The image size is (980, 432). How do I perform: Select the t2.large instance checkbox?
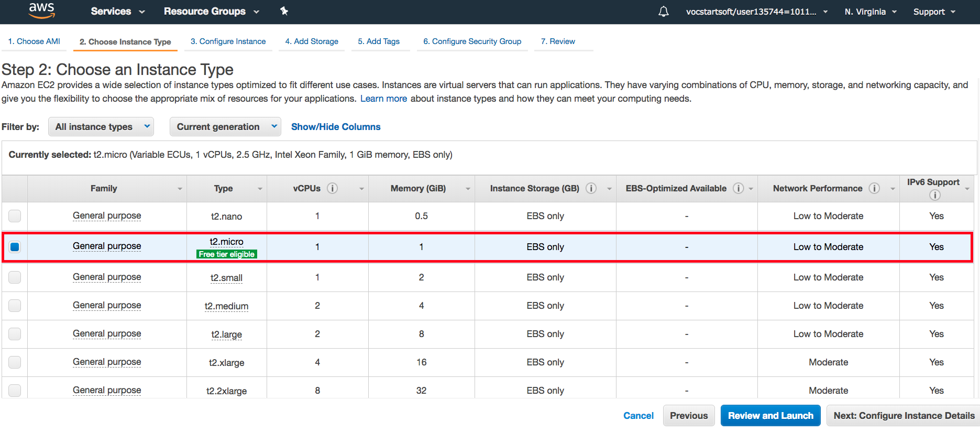(x=15, y=334)
